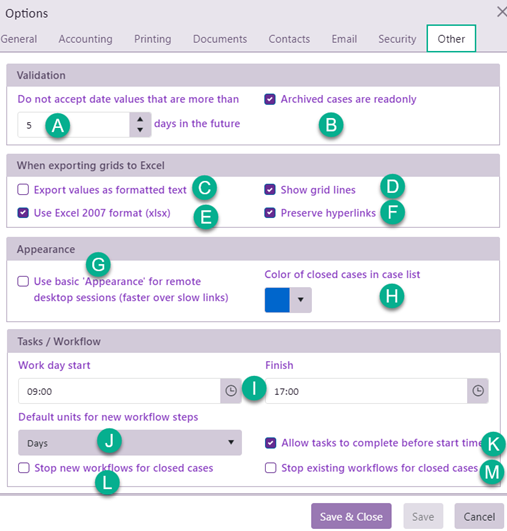Open the Finish time clock picker
Image resolution: width=507 pixels, height=531 pixels.
[478, 391]
